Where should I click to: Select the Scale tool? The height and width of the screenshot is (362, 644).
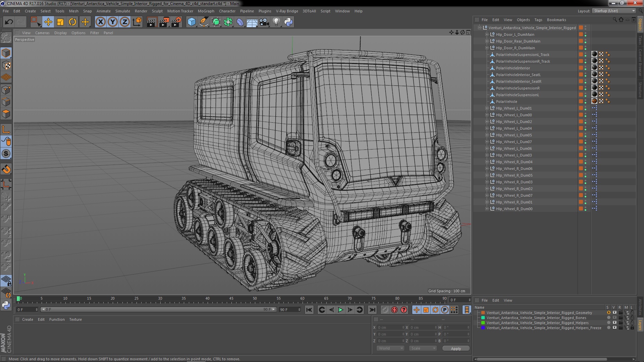pos(60,22)
